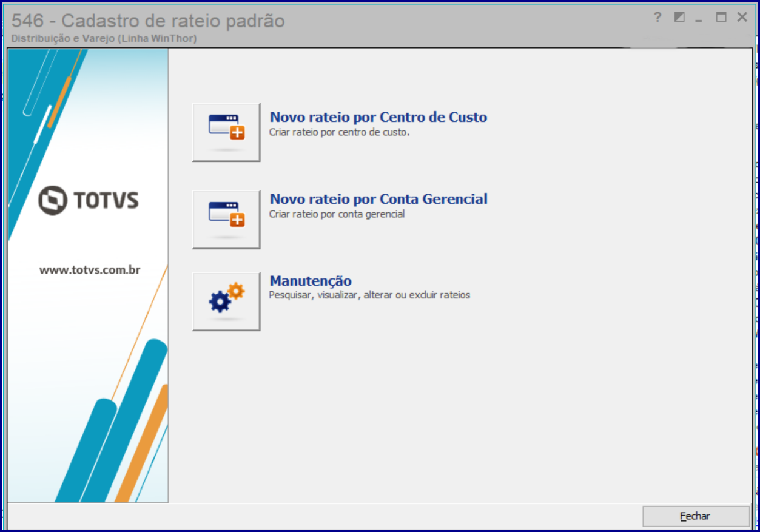
Task: Click 'Criar rateio por centro de custo.' text
Action: pyautogui.click(x=339, y=132)
